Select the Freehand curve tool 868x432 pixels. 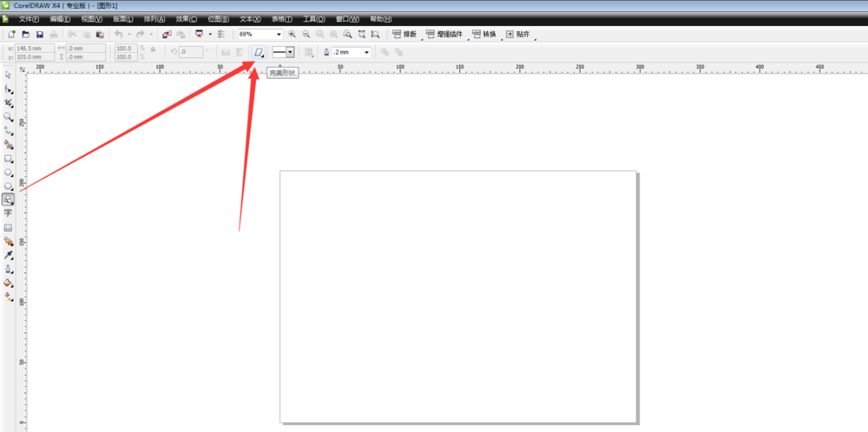pos(9,130)
